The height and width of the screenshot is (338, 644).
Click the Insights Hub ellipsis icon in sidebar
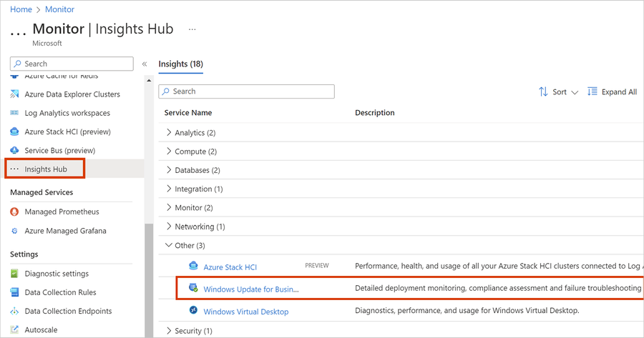(x=14, y=169)
